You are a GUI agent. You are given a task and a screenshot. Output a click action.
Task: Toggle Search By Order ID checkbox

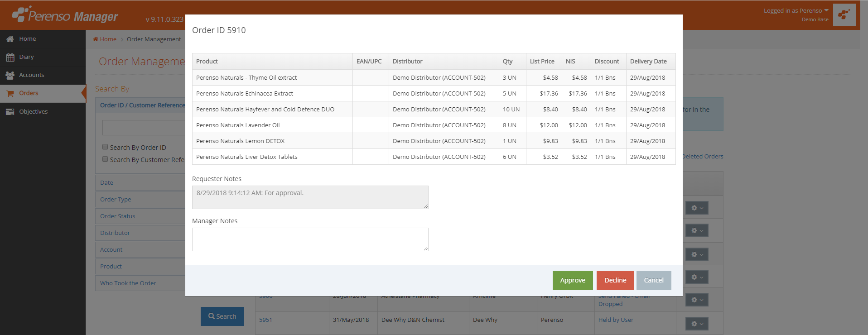tap(105, 147)
